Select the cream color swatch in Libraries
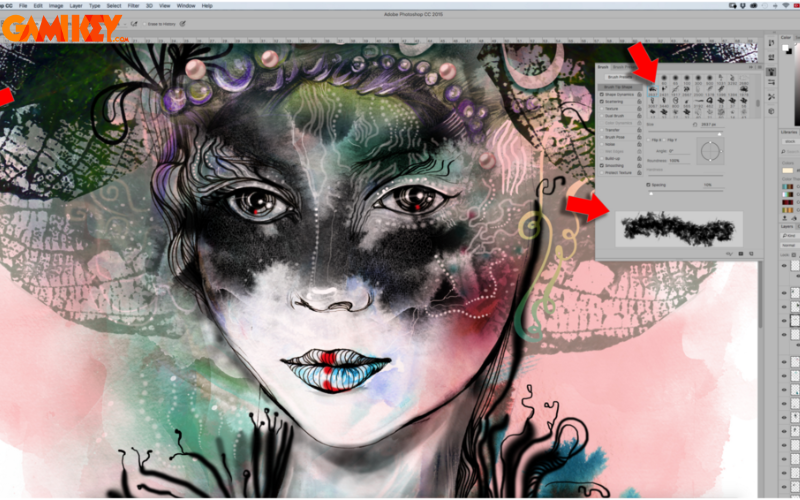This screenshot has height=500, width=800. (x=787, y=170)
